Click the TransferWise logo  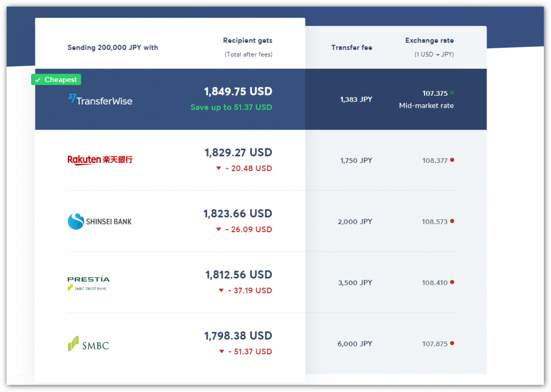(100, 100)
